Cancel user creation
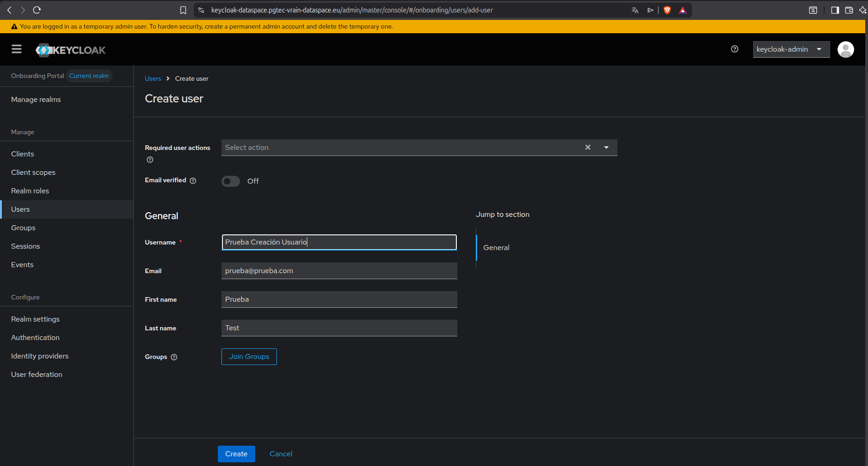 281,454
